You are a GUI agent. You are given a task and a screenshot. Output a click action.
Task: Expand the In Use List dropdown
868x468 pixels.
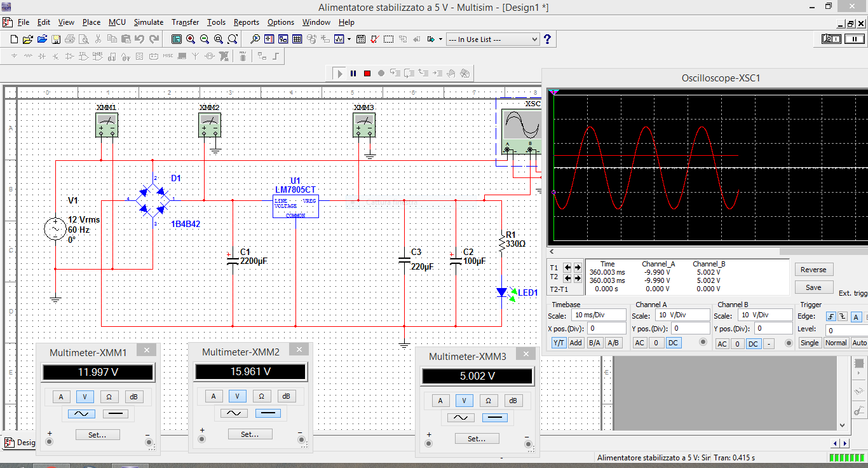534,39
